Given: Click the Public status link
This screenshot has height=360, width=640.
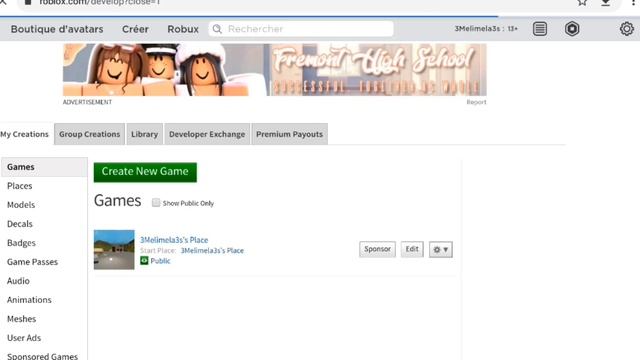Looking at the screenshot, I should coord(160,261).
